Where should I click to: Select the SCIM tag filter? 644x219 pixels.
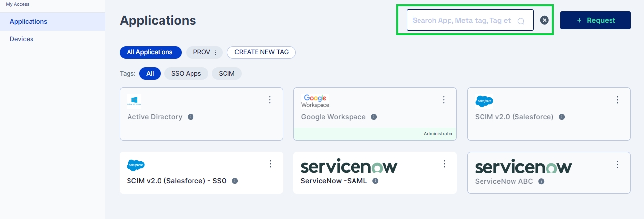pyautogui.click(x=226, y=74)
